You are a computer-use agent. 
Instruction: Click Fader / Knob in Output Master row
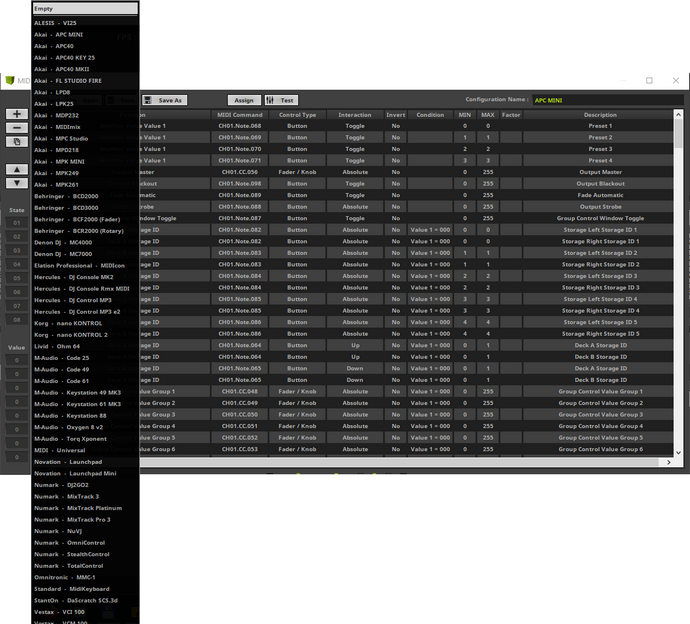click(297, 172)
